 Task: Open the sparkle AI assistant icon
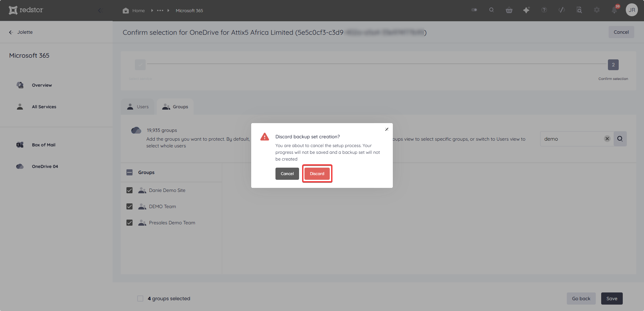526,10
